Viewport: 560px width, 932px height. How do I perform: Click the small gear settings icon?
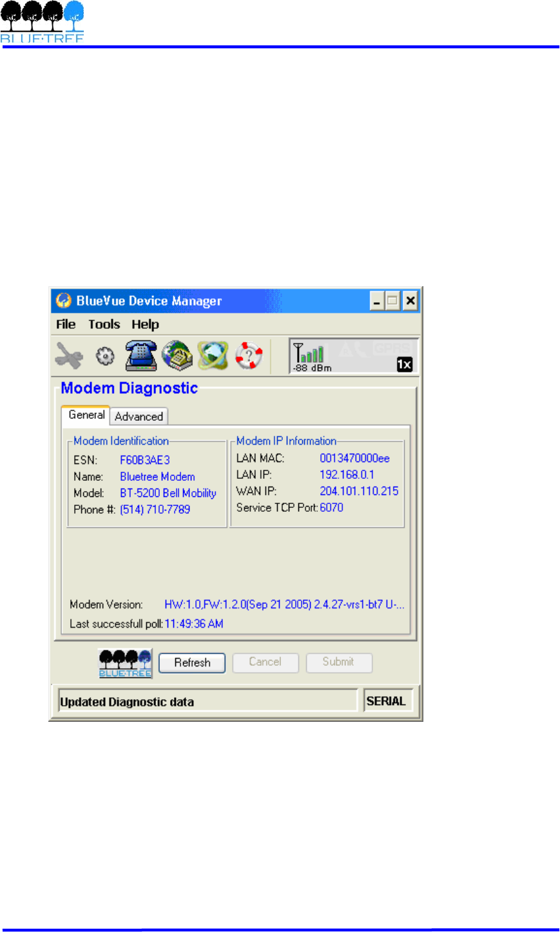coord(105,356)
